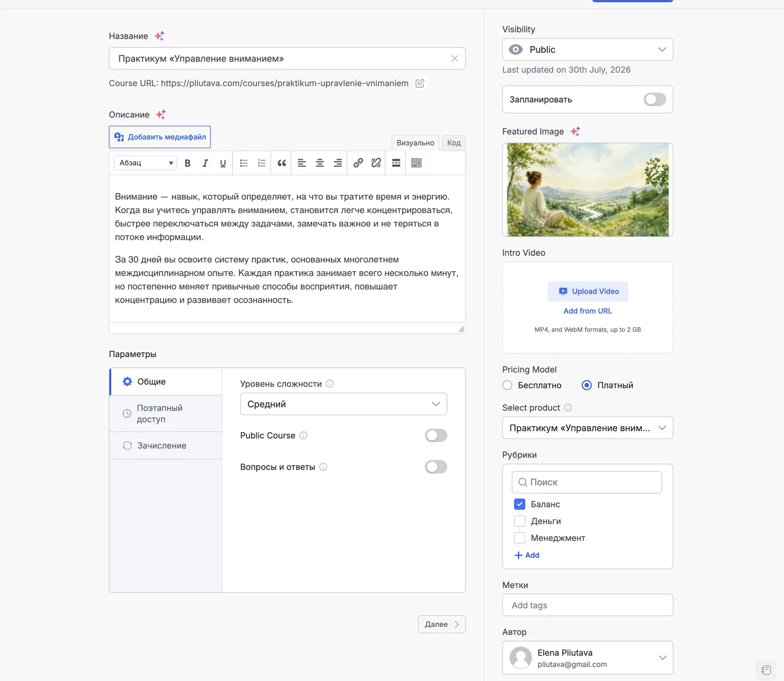Open the Автор Elena Pliutava dropdown
784x681 pixels.
click(x=587, y=657)
